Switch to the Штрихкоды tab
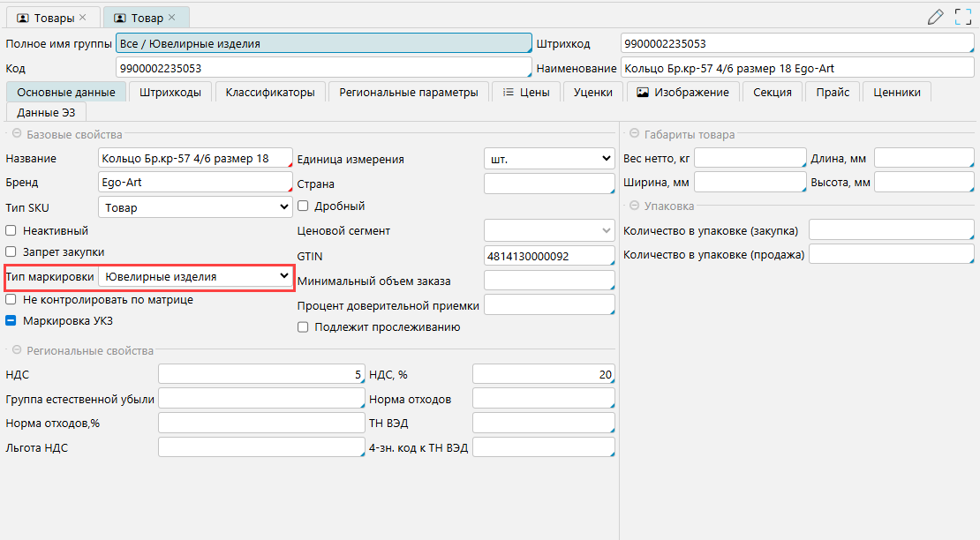Image resolution: width=980 pixels, height=540 pixels. 170,92
